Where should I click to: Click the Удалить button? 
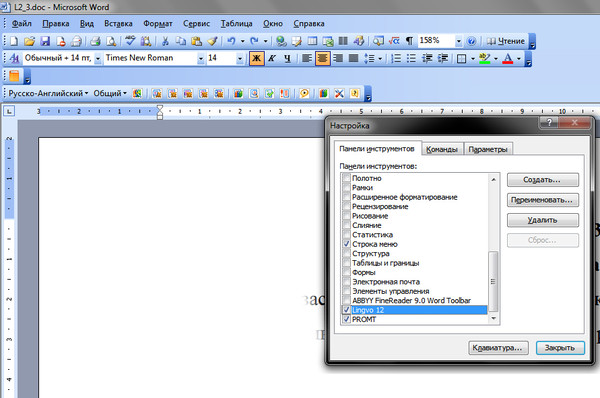tap(543, 220)
